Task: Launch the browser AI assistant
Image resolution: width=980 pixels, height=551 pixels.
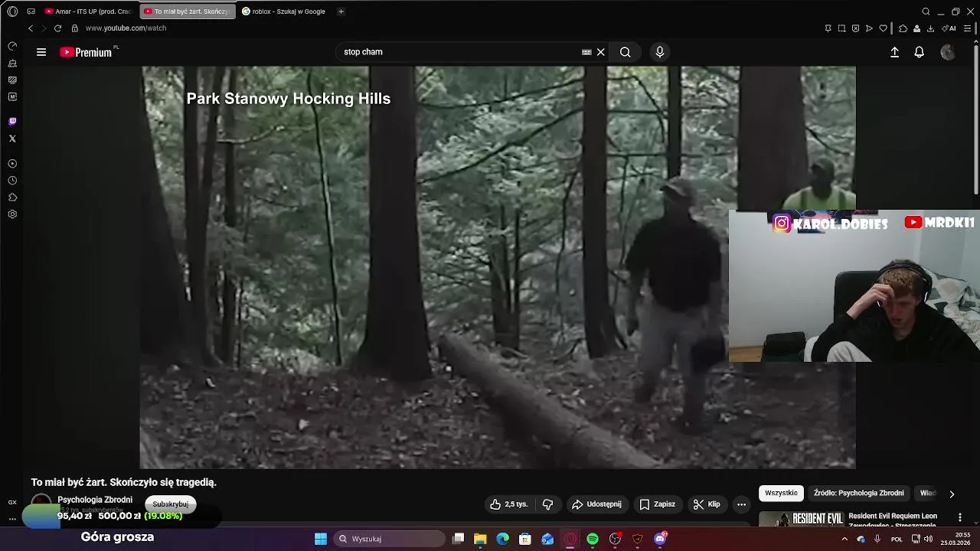Action: 949,28
